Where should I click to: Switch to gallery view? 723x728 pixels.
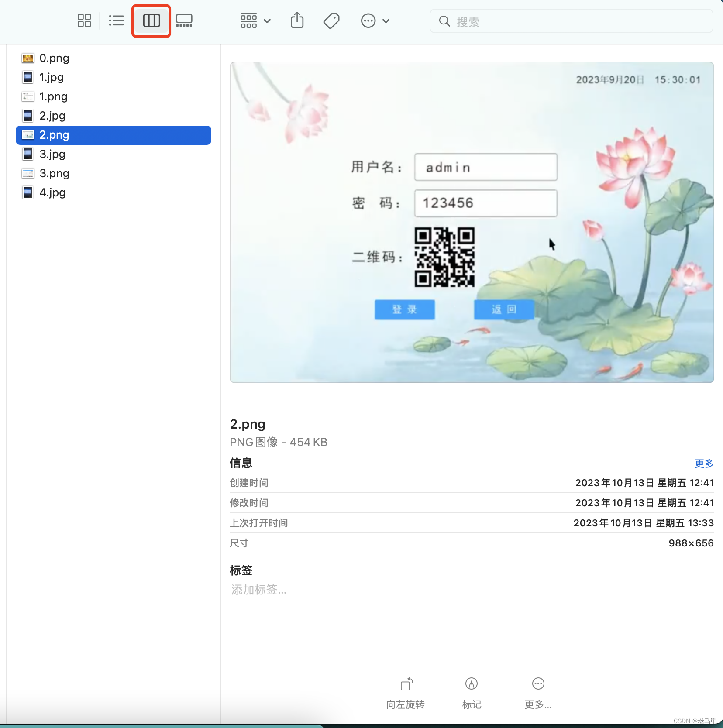coord(184,21)
